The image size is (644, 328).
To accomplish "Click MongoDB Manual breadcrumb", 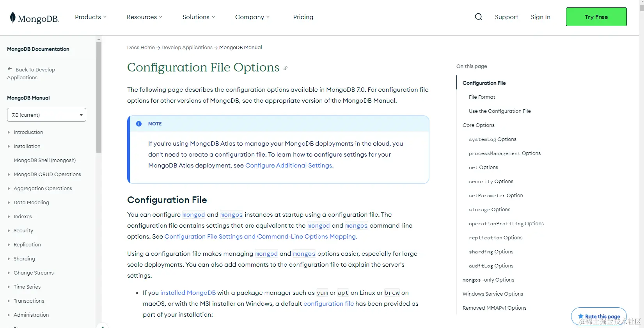I will coord(241,47).
